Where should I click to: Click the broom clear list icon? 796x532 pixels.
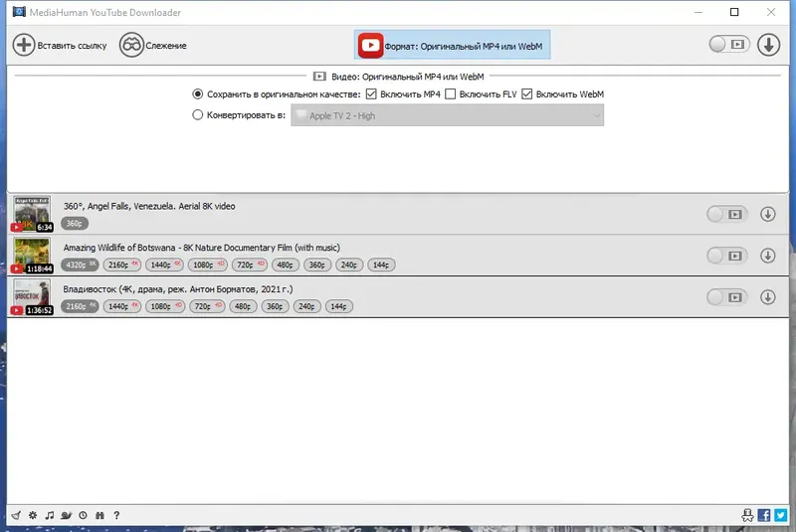click(x=16, y=515)
